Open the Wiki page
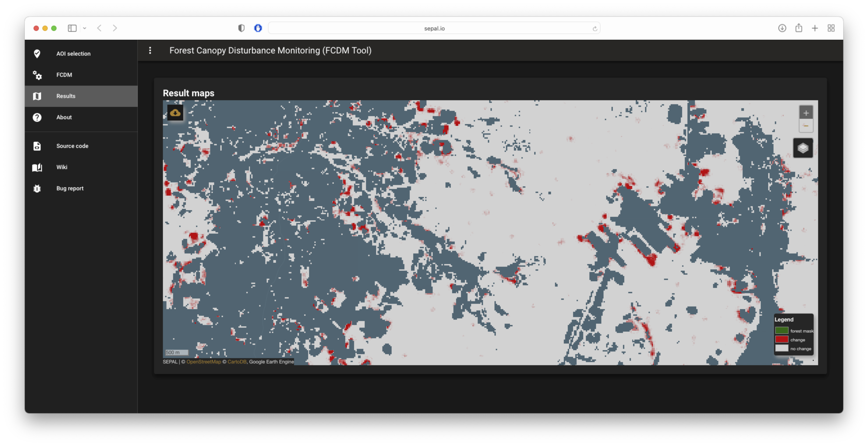 (x=62, y=167)
